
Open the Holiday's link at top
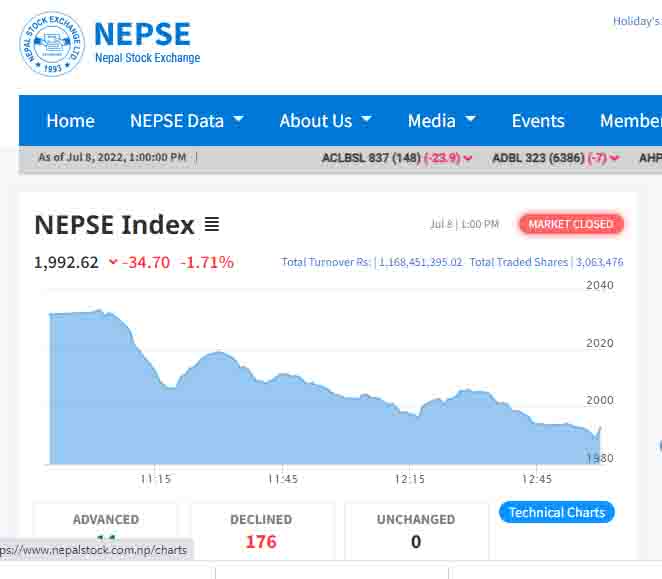coord(637,21)
